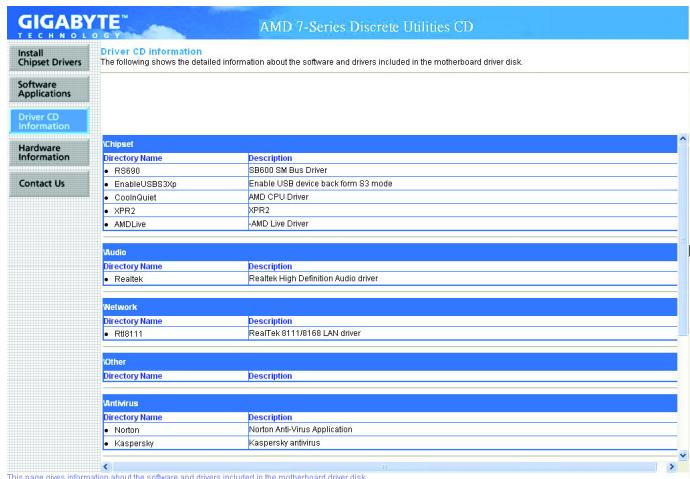Open Install Chipset Drivers page

(x=49, y=58)
